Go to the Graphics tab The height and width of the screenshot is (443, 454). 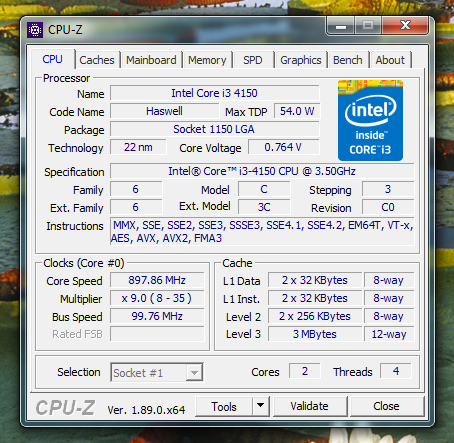click(301, 60)
